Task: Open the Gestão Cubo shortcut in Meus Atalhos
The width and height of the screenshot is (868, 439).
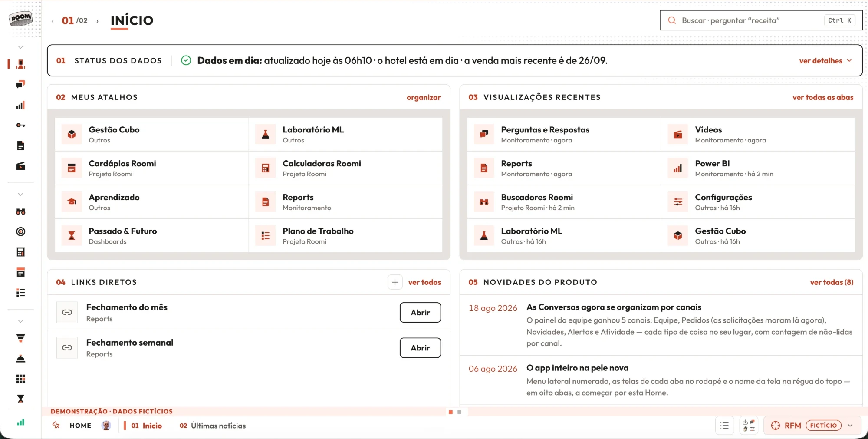Action: pos(152,135)
